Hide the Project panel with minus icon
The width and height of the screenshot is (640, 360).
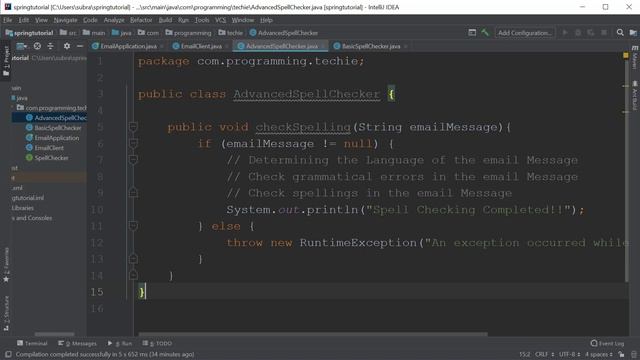click(80, 46)
